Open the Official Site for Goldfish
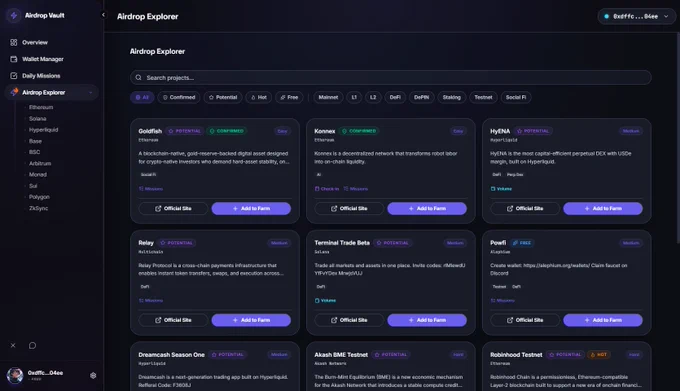 [x=173, y=209]
